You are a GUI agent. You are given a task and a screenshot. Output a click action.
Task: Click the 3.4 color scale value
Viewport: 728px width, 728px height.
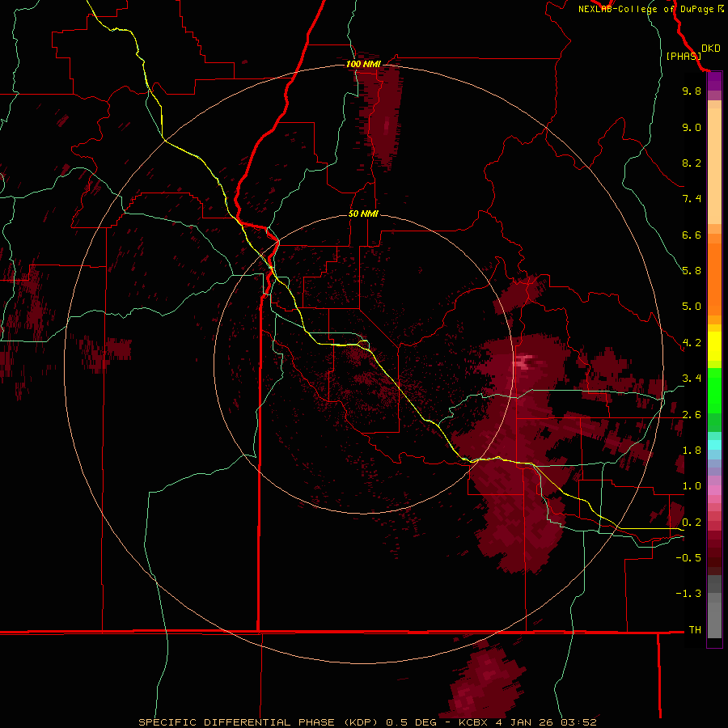pyautogui.click(x=692, y=379)
